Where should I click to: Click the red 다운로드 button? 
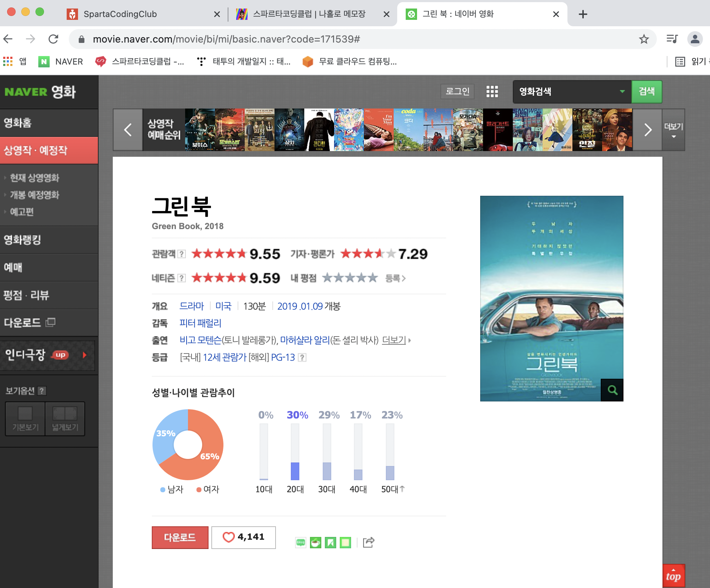tap(180, 537)
